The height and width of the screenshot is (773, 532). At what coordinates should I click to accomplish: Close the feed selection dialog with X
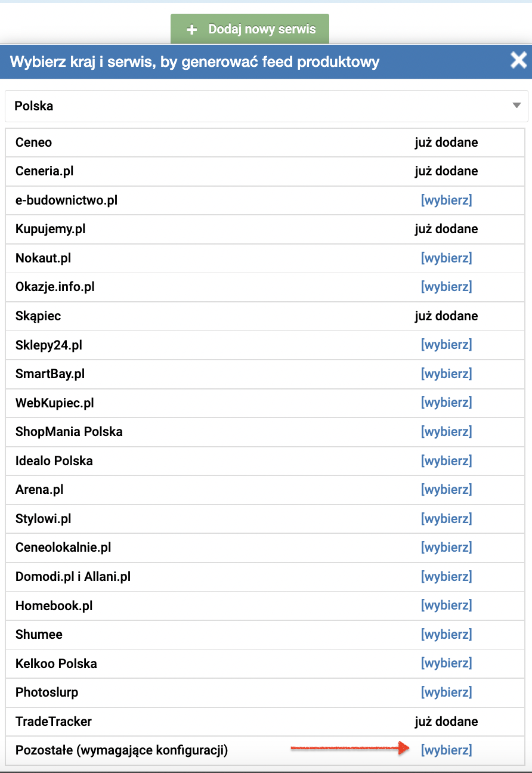(x=518, y=60)
